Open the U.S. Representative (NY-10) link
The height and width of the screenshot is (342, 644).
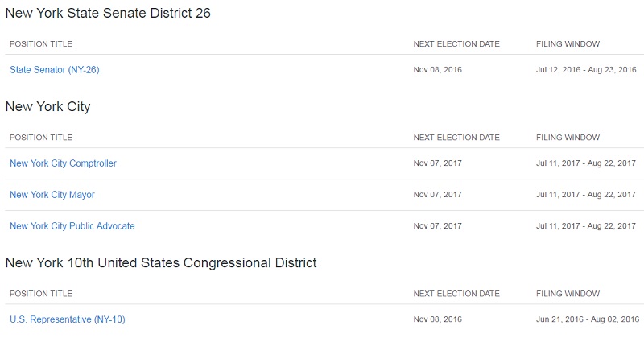pos(68,319)
